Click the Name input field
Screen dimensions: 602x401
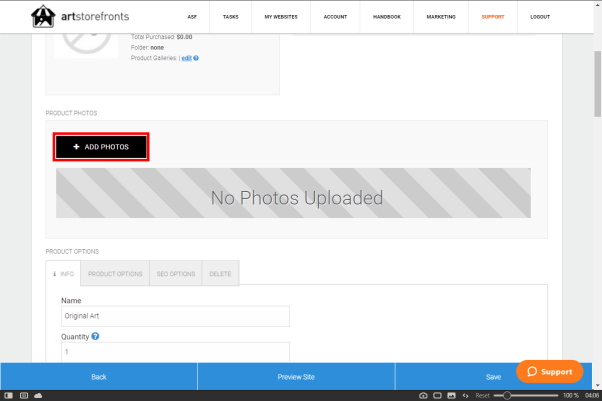[175, 316]
